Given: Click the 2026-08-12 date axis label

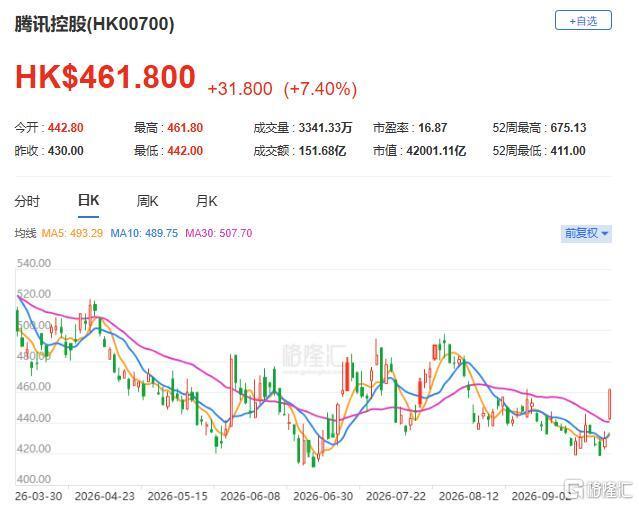Looking at the screenshot, I should click(x=469, y=496).
